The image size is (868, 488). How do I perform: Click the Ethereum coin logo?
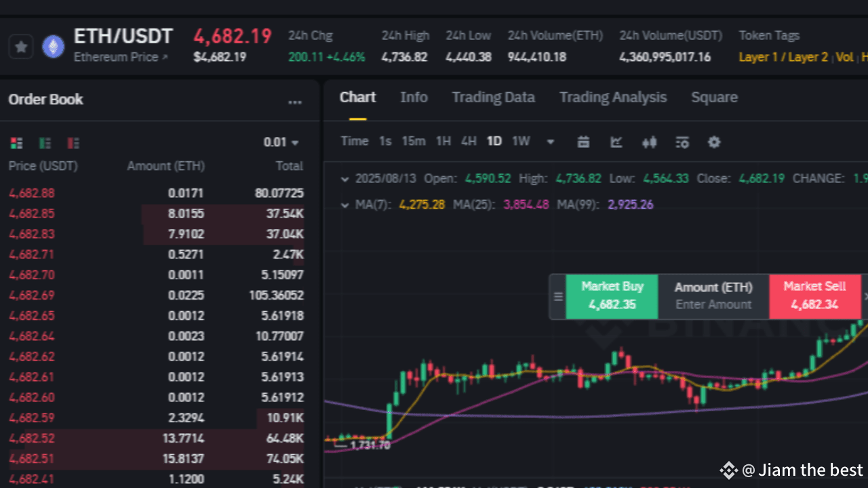click(54, 47)
